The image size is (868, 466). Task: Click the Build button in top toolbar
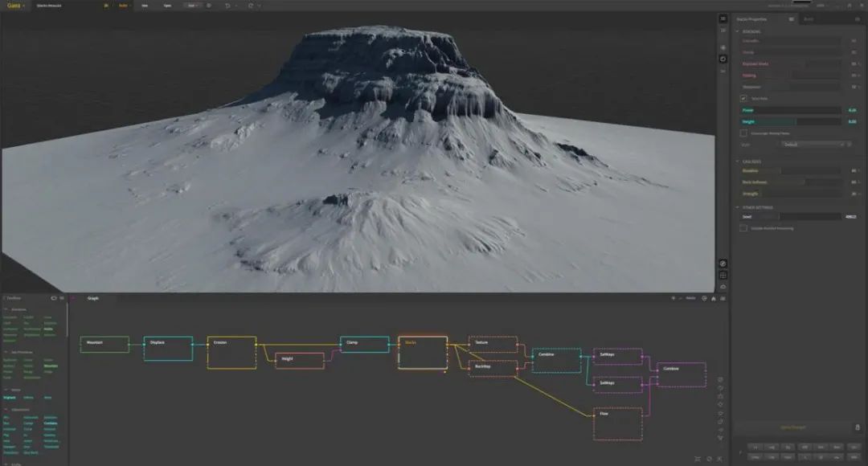123,5
